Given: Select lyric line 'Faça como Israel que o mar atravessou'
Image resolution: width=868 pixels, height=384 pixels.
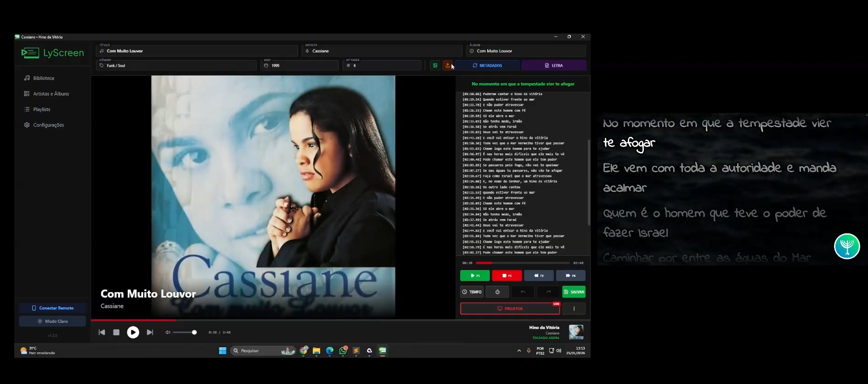Looking at the screenshot, I should 517,176.
